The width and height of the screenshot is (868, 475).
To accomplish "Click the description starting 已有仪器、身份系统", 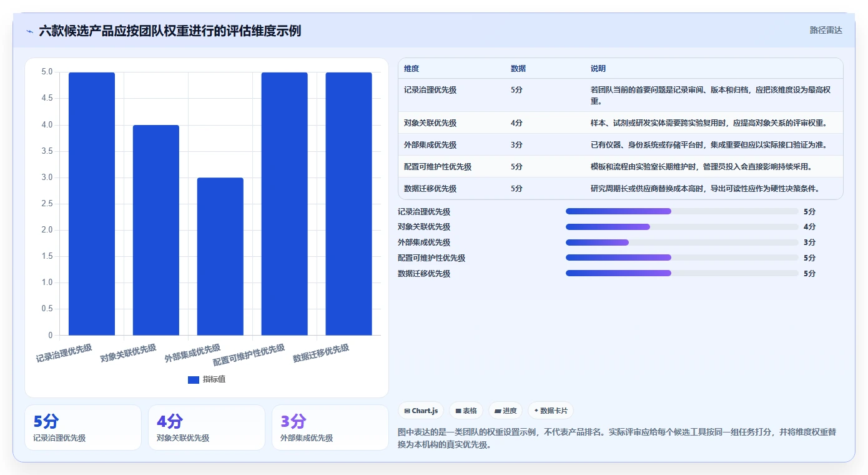I will click(709, 145).
